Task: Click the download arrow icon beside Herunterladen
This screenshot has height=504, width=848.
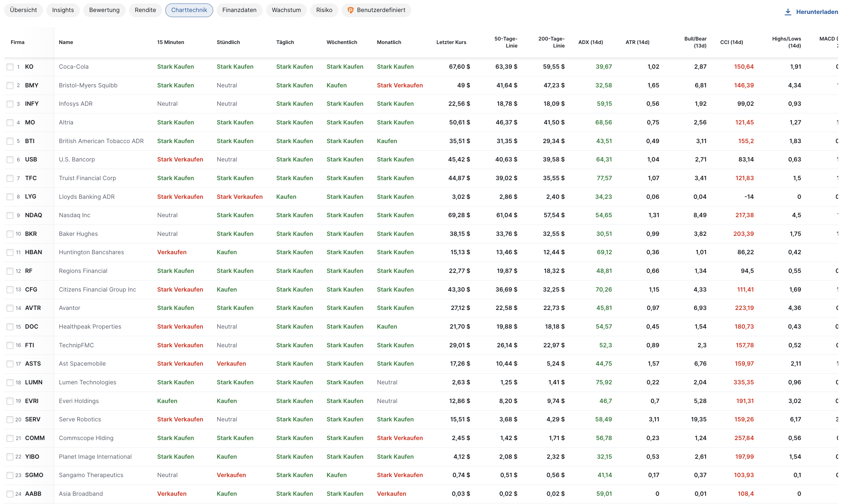Action: point(788,12)
